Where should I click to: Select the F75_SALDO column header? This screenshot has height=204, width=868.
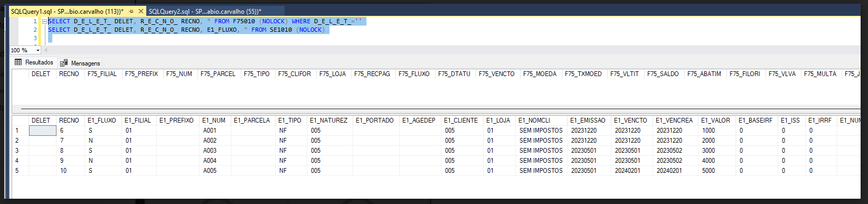pyautogui.click(x=663, y=74)
